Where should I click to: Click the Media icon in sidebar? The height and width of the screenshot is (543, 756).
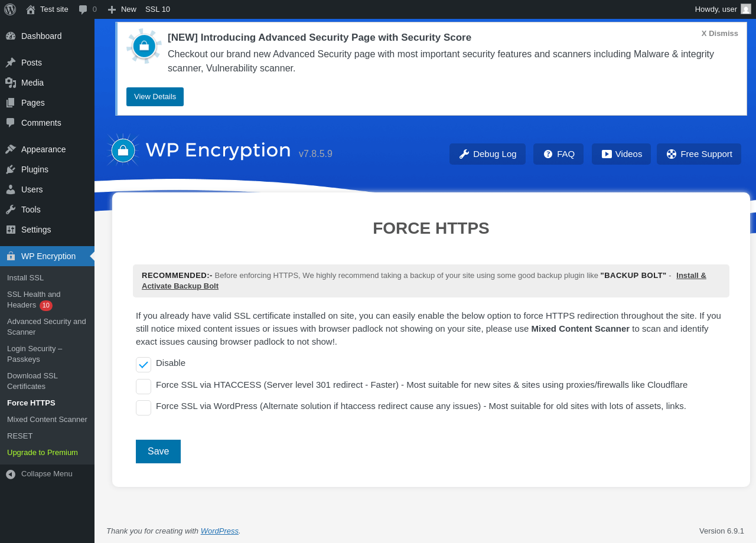(11, 83)
